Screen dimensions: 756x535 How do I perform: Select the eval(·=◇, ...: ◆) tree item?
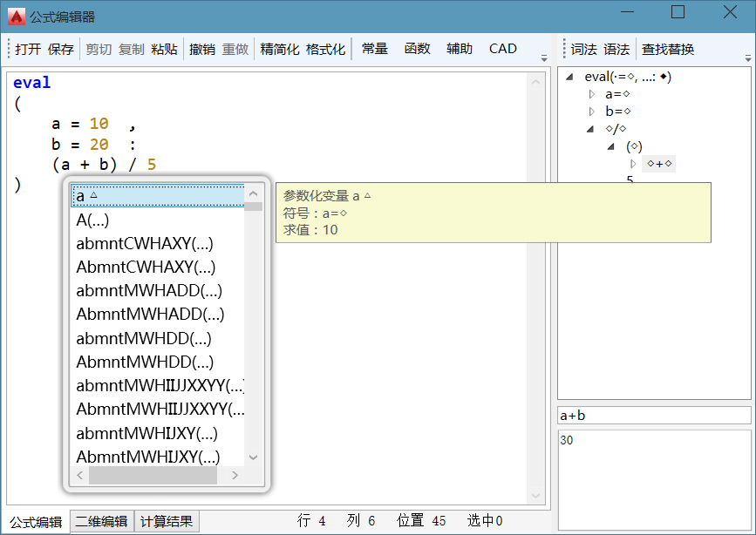click(x=628, y=77)
